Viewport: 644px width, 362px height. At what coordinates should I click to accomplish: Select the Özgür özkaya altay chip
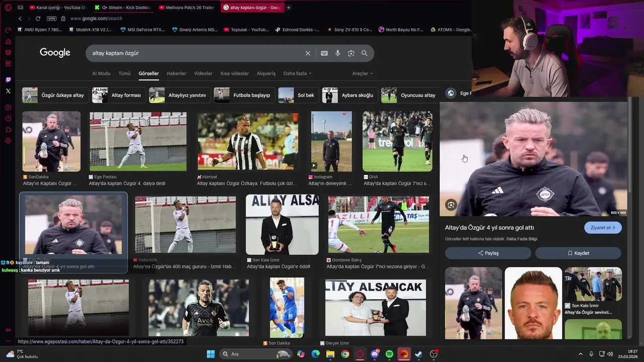pos(55,95)
